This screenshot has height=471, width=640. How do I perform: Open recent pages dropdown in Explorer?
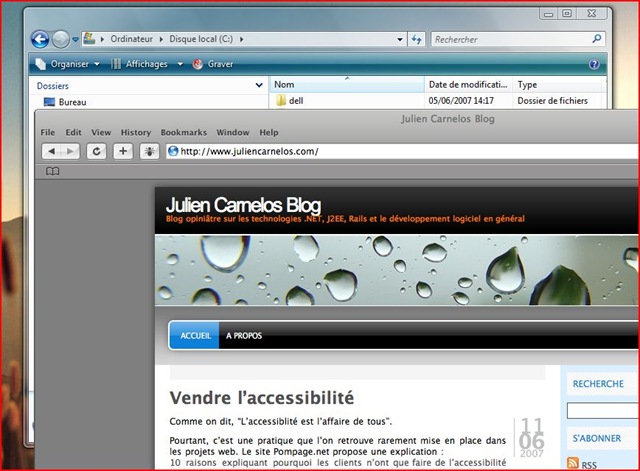click(75, 40)
